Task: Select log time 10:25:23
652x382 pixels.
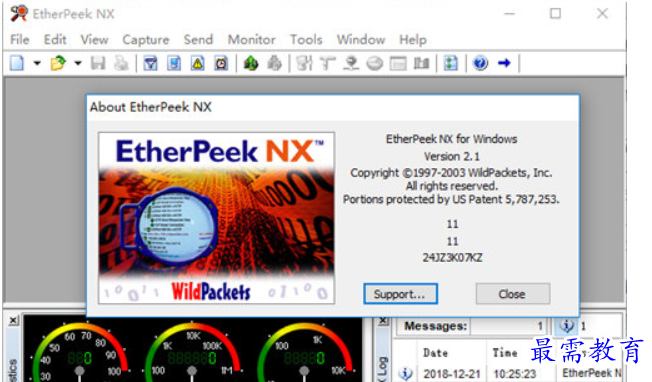Action: click(x=515, y=374)
